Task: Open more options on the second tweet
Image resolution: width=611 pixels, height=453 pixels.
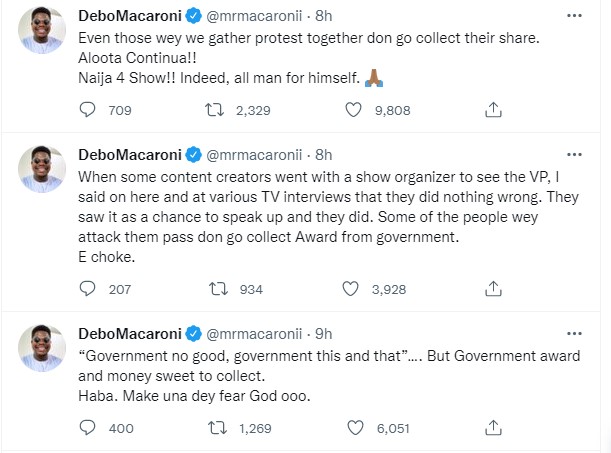Action: coord(572,154)
